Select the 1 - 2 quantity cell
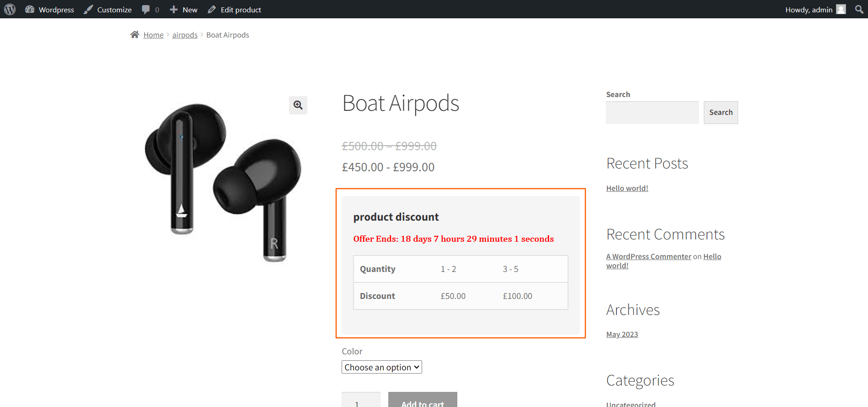868x407 pixels. coord(448,269)
